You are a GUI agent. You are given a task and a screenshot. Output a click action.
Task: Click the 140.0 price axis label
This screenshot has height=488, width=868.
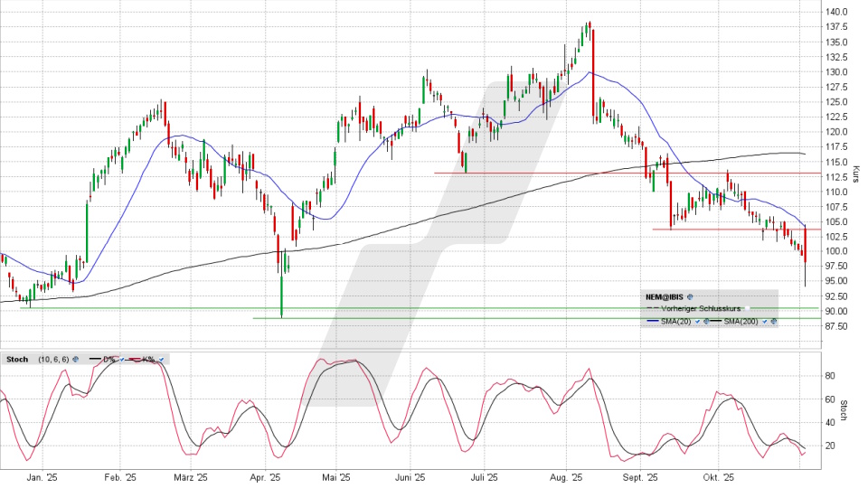(836, 12)
